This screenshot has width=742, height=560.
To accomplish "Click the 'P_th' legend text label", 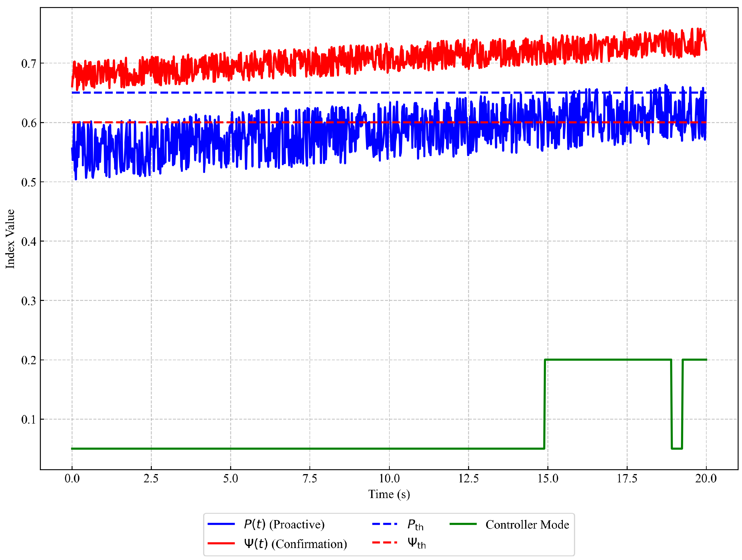I will [x=415, y=525].
